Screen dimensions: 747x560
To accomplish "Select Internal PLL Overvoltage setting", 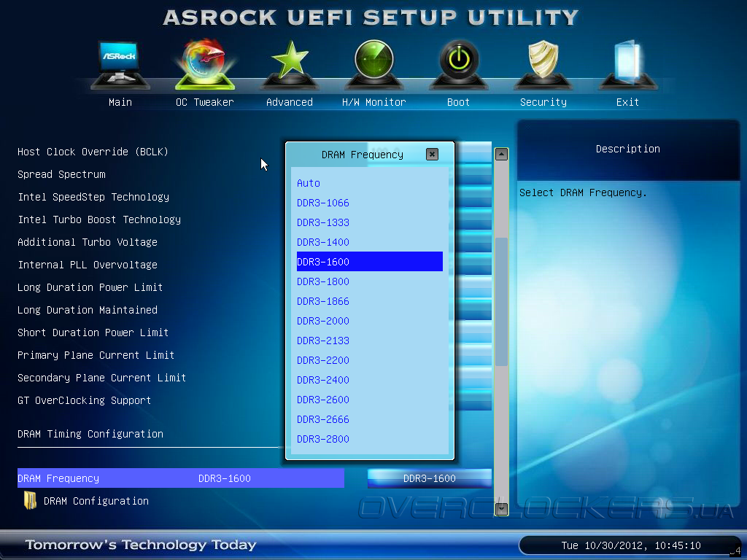I will 88,265.
